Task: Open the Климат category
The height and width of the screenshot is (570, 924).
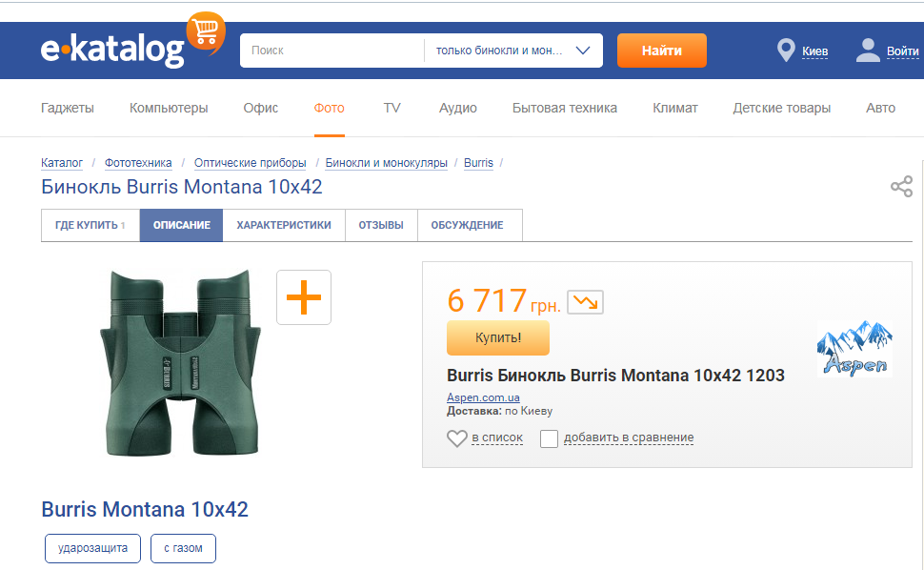Action: (675, 108)
